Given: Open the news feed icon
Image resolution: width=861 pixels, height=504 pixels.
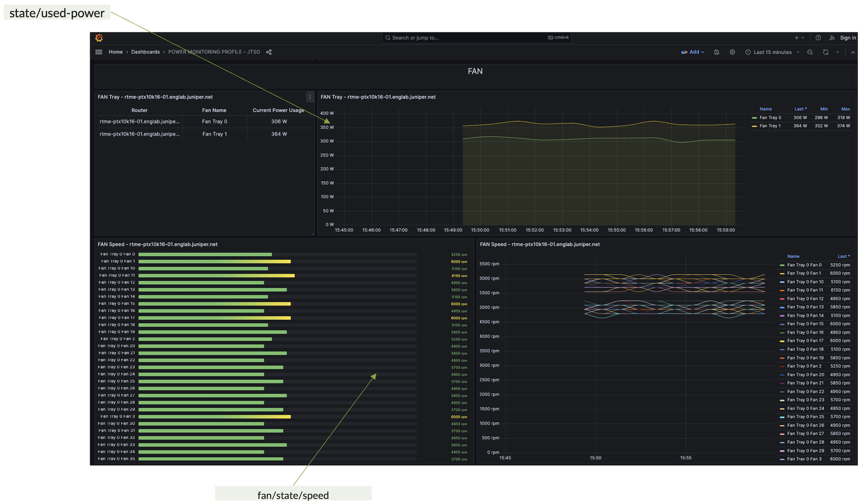Looking at the screenshot, I should [832, 38].
